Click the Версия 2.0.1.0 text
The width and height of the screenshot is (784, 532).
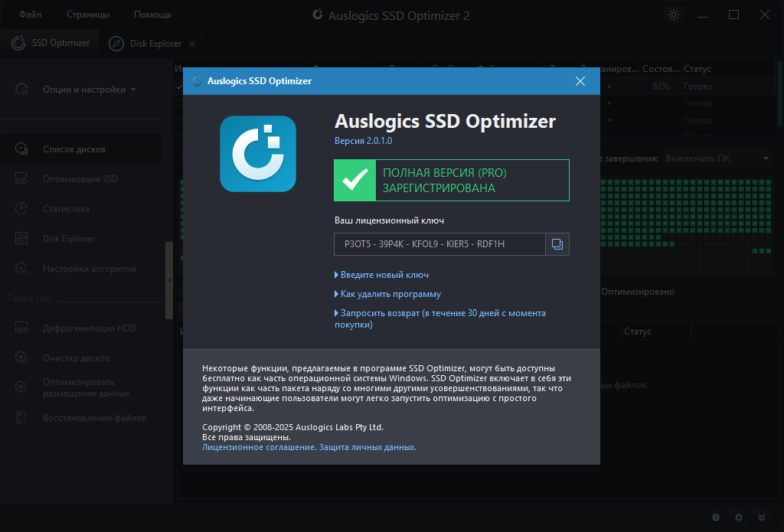click(364, 141)
